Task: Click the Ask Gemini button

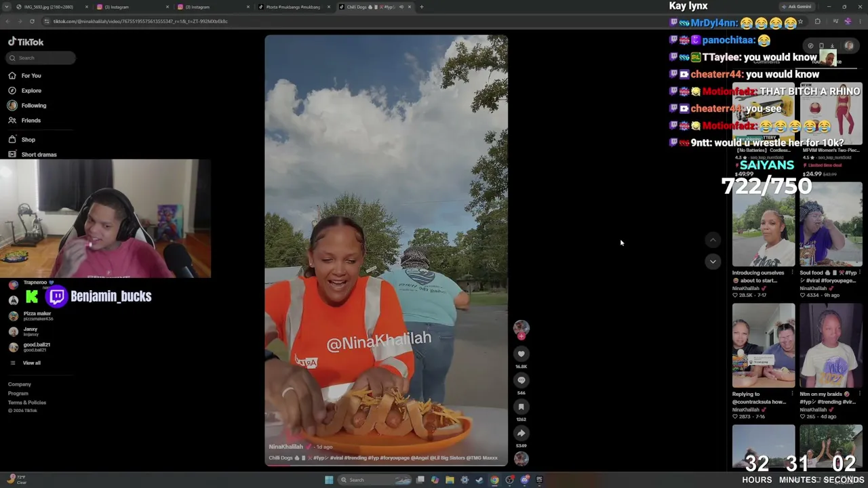Action: tap(796, 7)
